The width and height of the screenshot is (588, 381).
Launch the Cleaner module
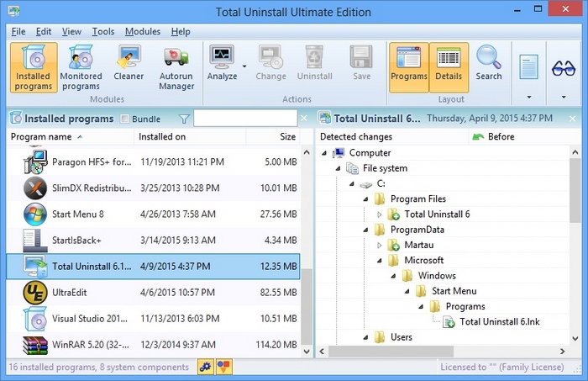129,66
